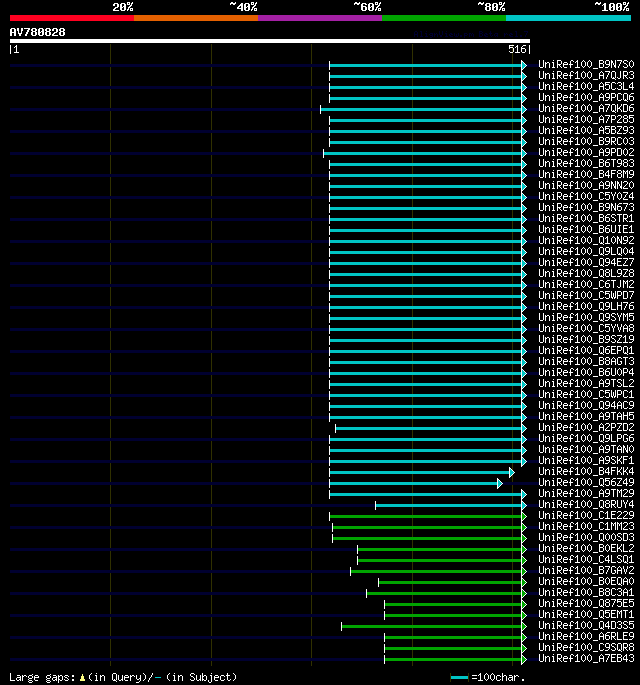
Task: Click the white query sequence bar
Action: 270,41
